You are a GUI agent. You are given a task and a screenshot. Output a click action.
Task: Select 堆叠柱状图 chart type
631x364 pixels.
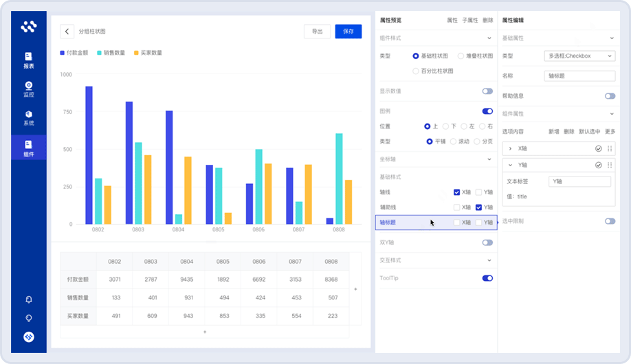461,56
